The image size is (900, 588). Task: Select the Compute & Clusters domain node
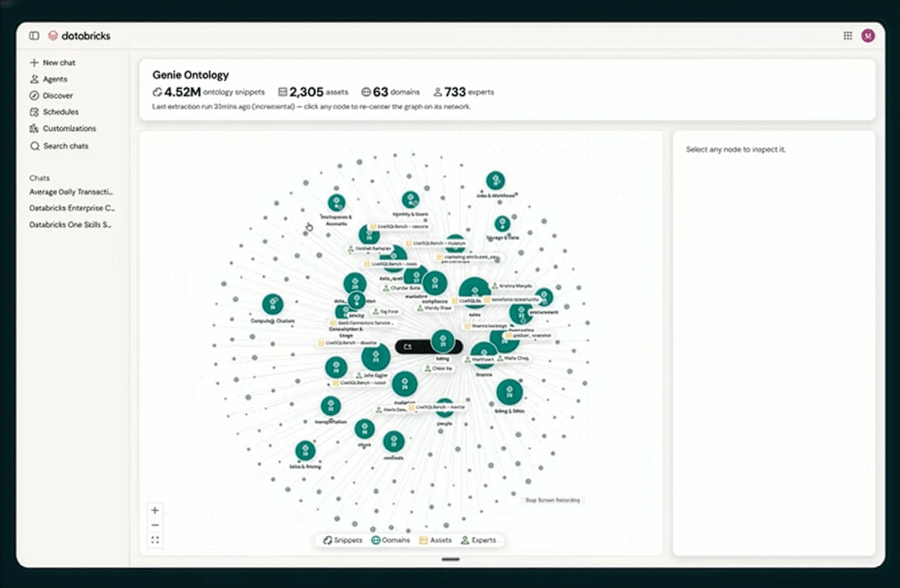(x=272, y=304)
